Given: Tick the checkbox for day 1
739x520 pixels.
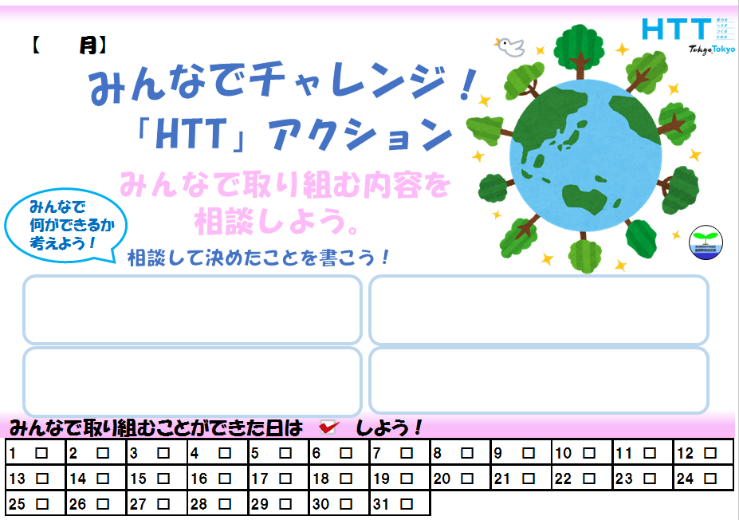Looking at the screenshot, I should click(x=42, y=453).
